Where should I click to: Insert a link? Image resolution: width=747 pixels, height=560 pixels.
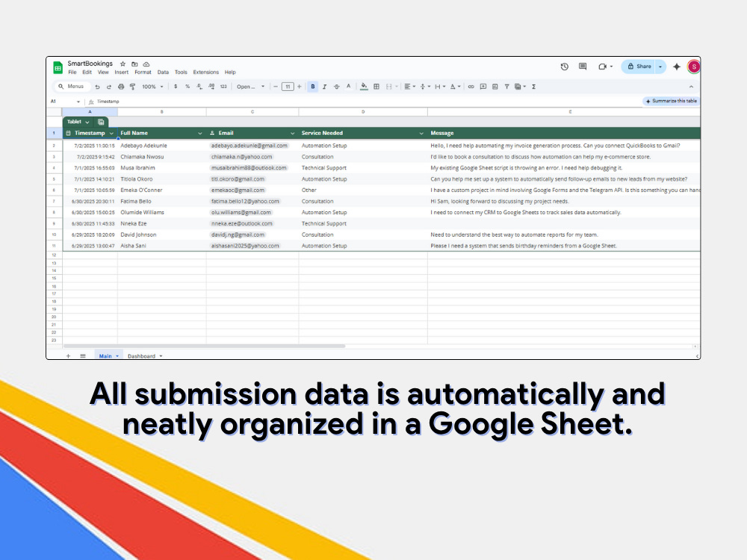click(471, 87)
